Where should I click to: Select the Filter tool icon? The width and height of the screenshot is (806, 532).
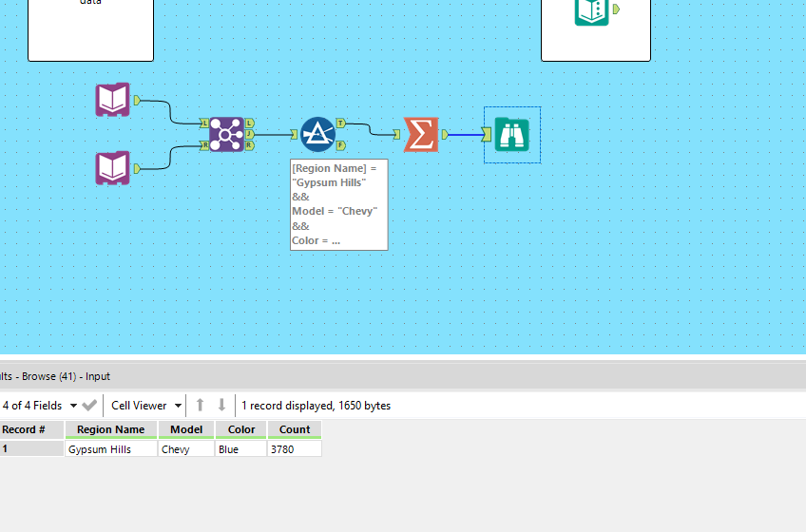coord(318,135)
